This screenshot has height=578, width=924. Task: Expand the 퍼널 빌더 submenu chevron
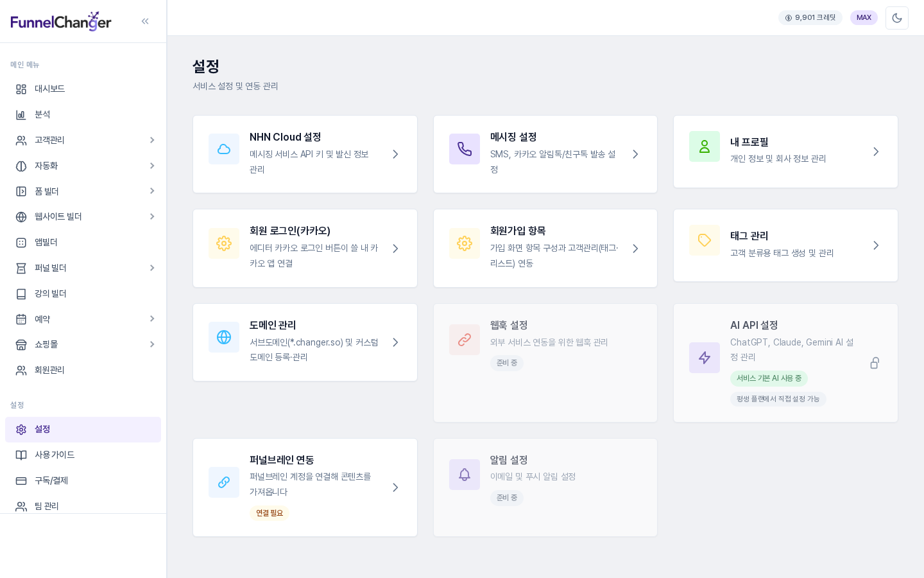[x=152, y=268]
